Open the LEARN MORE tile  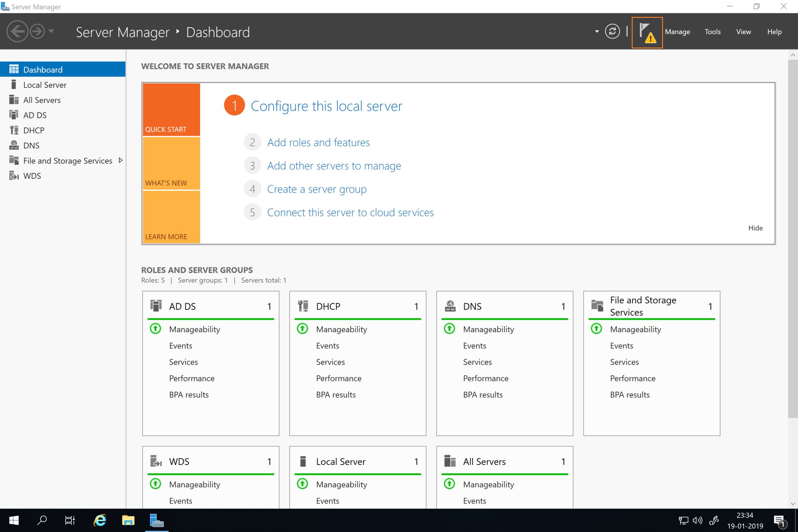[171, 217]
